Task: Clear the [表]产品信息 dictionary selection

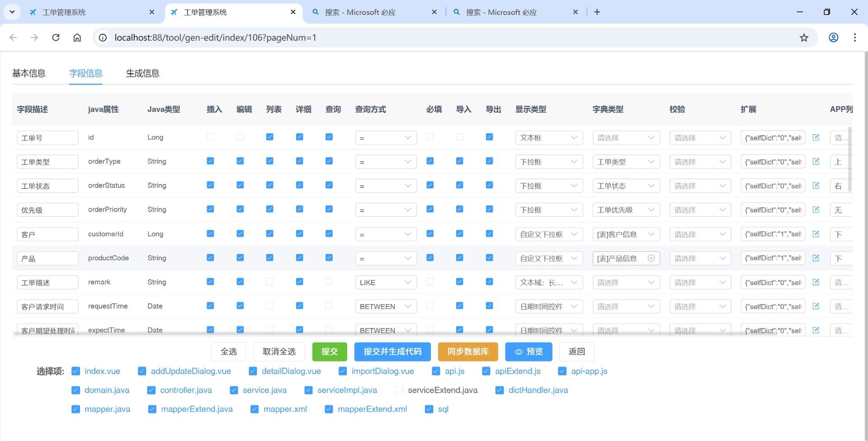Action: coord(651,258)
